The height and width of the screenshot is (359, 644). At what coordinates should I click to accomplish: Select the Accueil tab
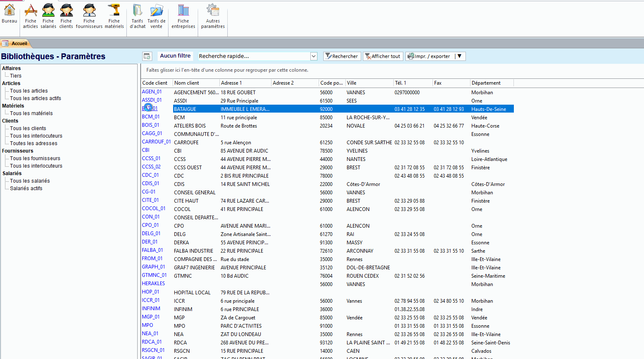click(x=19, y=43)
